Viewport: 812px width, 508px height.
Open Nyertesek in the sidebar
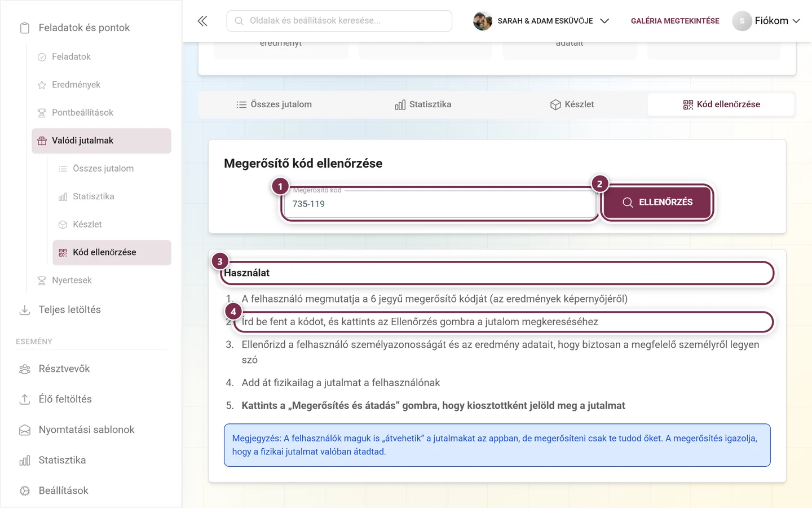pyautogui.click(x=72, y=281)
